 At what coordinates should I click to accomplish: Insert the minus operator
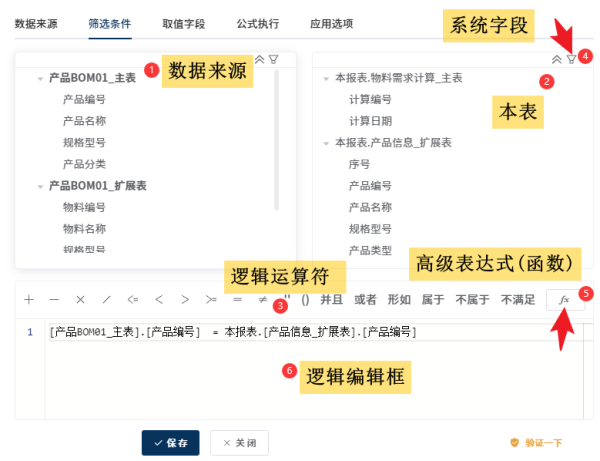(x=54, y=300)
